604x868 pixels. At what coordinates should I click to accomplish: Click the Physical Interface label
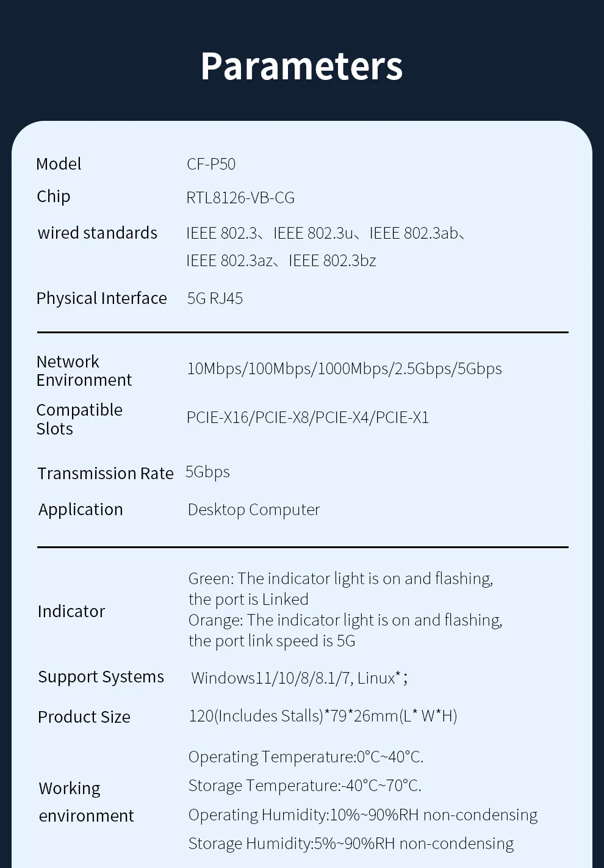tap(101, 298)
